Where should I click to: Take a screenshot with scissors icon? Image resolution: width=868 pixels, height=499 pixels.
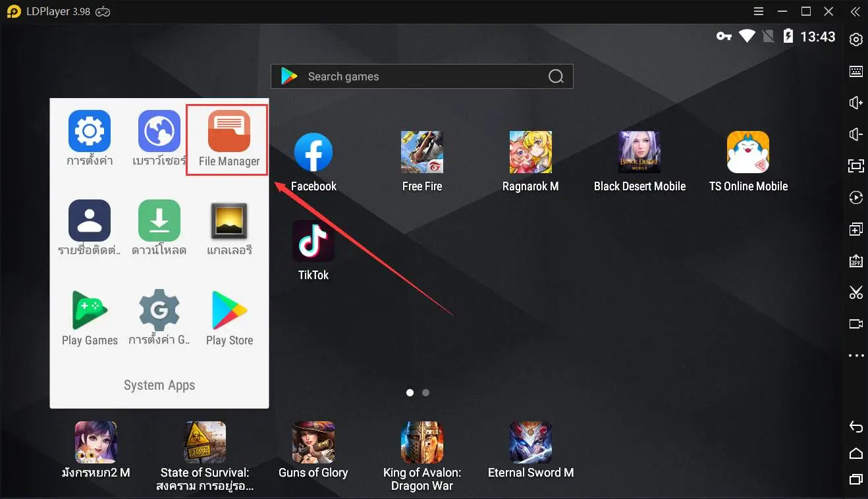[x=855, y=292]
